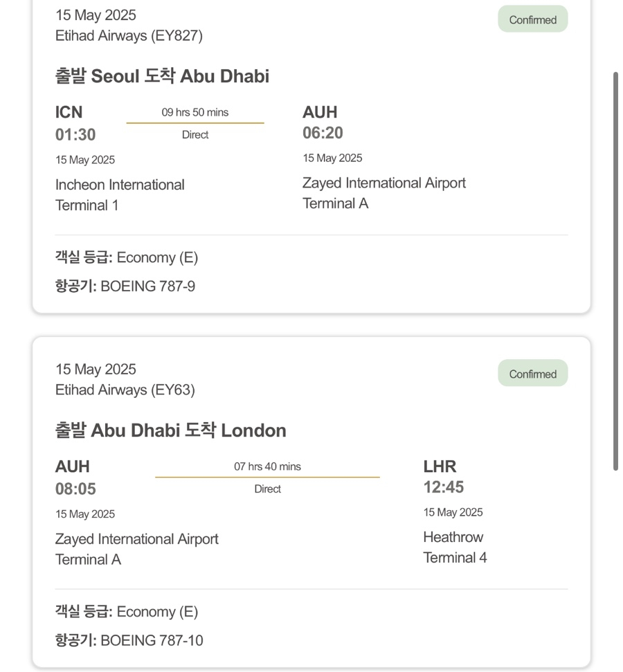Click the vertical scrollbar on the right
Viewport: 623px width, 672px height.
pos(615,271)
